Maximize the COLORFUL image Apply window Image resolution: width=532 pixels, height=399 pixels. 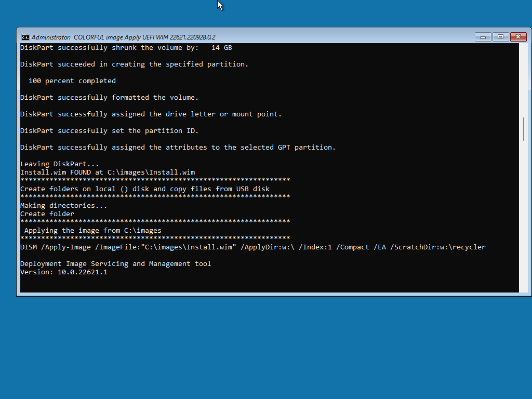coord(500,37)
